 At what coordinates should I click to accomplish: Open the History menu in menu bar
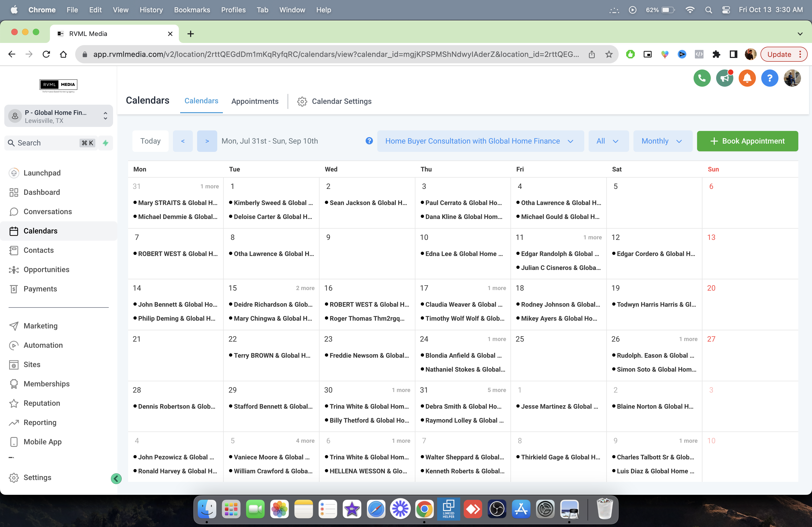(151, 10)
